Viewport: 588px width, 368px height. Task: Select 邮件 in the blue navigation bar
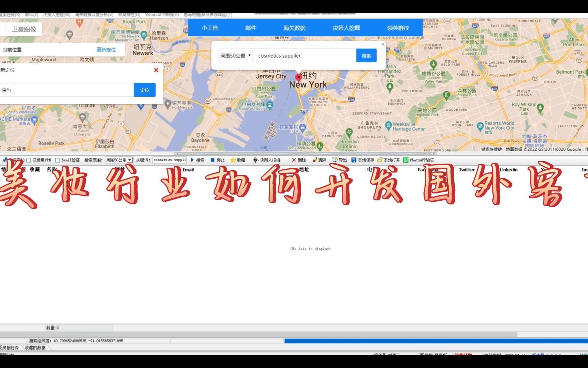coord(251,28)
